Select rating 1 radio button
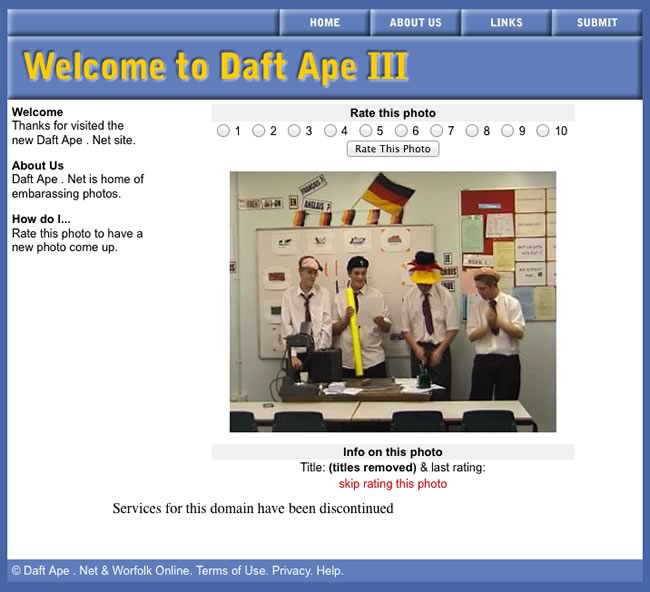This screenshot has width=650, height=592. (223, 131)
